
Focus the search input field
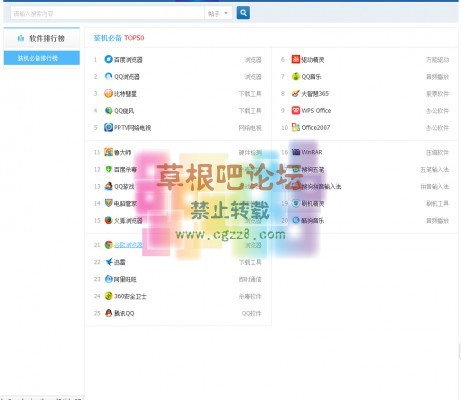coord(107,13)
